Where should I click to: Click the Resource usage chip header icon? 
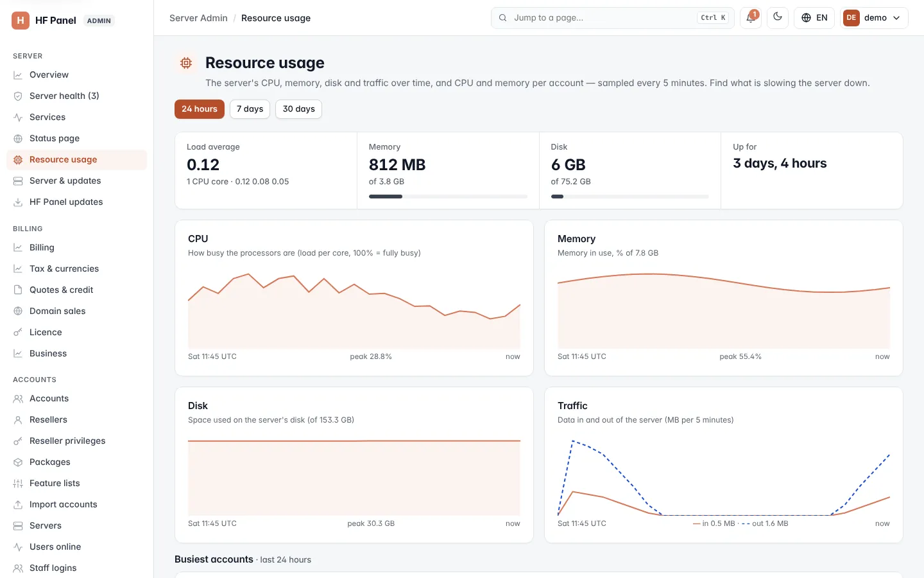186,63
